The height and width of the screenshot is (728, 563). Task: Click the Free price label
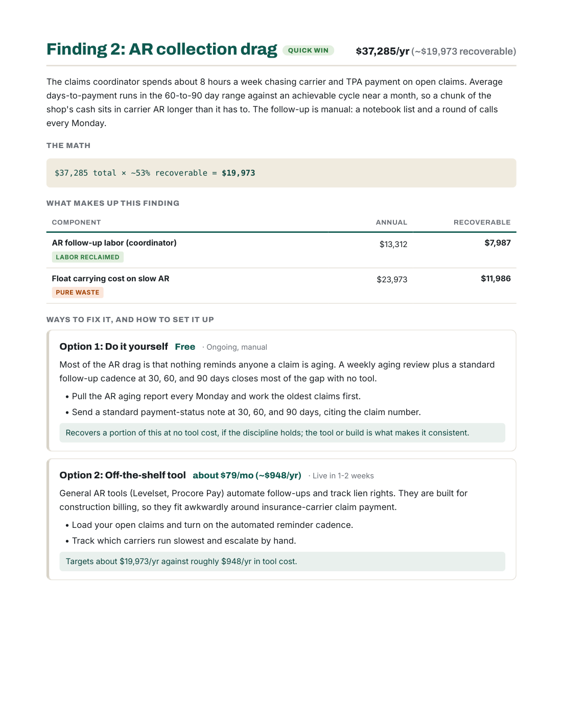pyautogui.click(x=185, y=347)
